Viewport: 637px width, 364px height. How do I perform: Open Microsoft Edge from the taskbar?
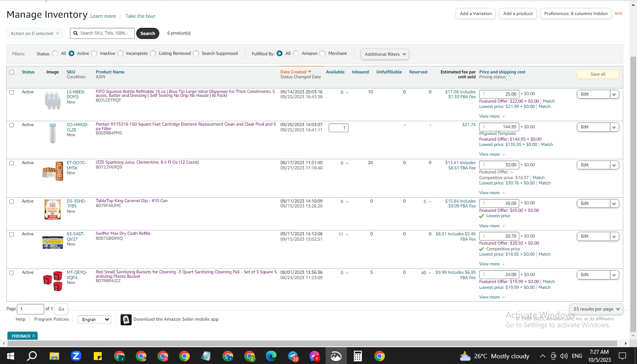click(271, 356)
